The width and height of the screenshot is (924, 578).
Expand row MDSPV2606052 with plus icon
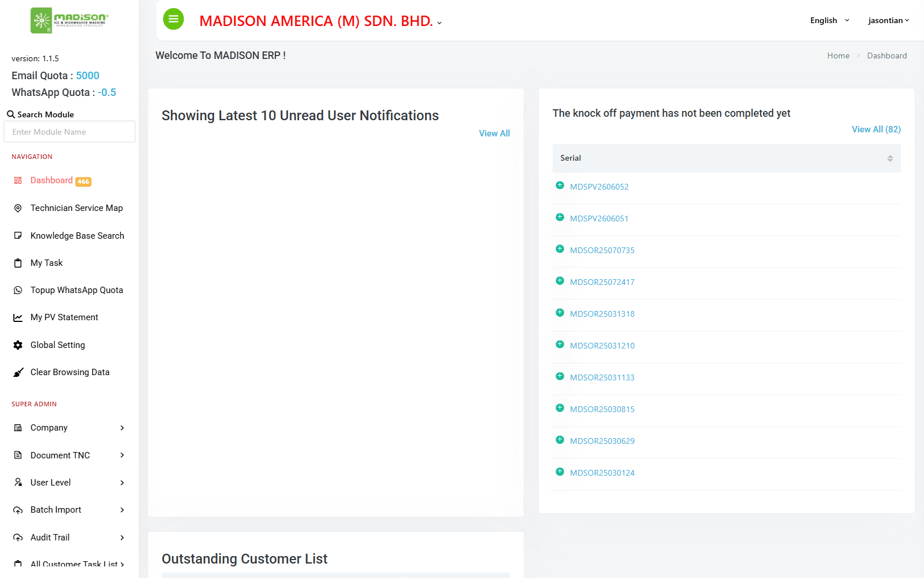pos(560,186)
